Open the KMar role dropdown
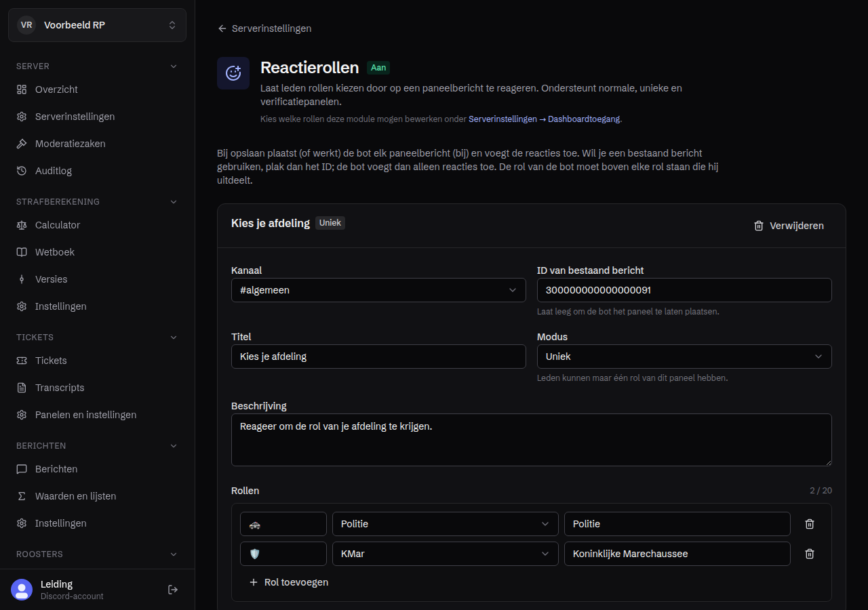 [446, 554]
